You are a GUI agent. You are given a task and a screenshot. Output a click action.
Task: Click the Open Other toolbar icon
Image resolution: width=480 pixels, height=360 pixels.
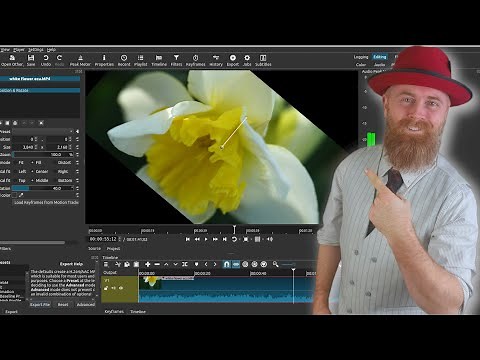(x=12, y=60)
